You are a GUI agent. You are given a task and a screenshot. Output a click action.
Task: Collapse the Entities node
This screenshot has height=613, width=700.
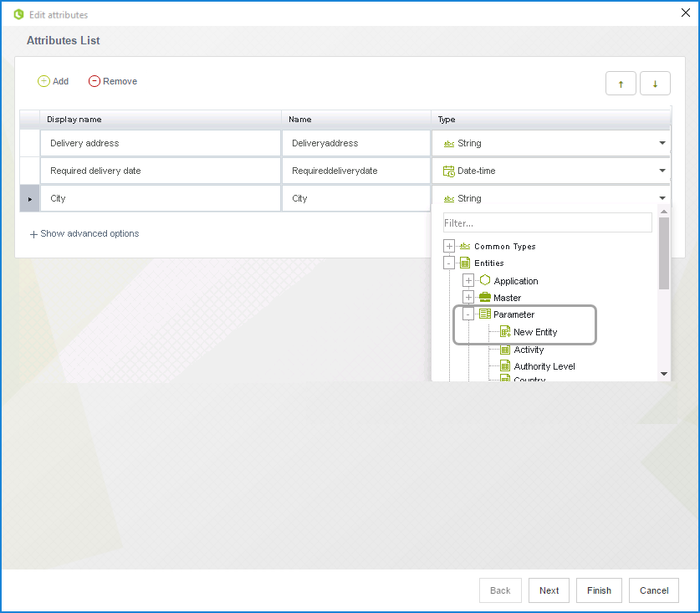point(449,263)
